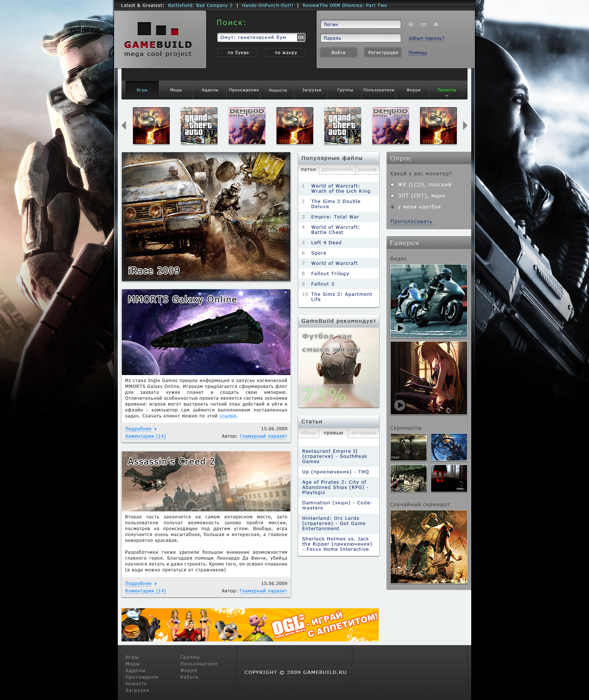Open the sitemap icon in the header
Viewport: 589px width, 700px height.
click(436, 24)
